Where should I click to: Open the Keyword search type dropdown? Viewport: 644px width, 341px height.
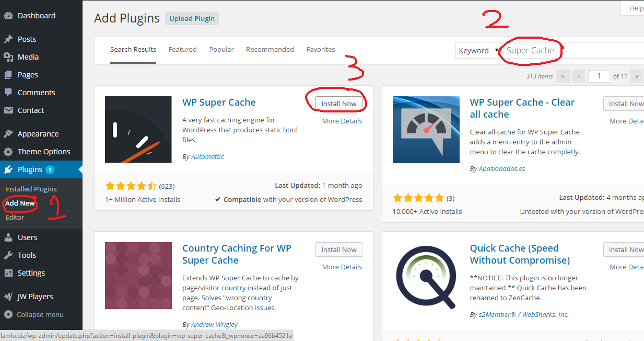(x=478, y=51)
